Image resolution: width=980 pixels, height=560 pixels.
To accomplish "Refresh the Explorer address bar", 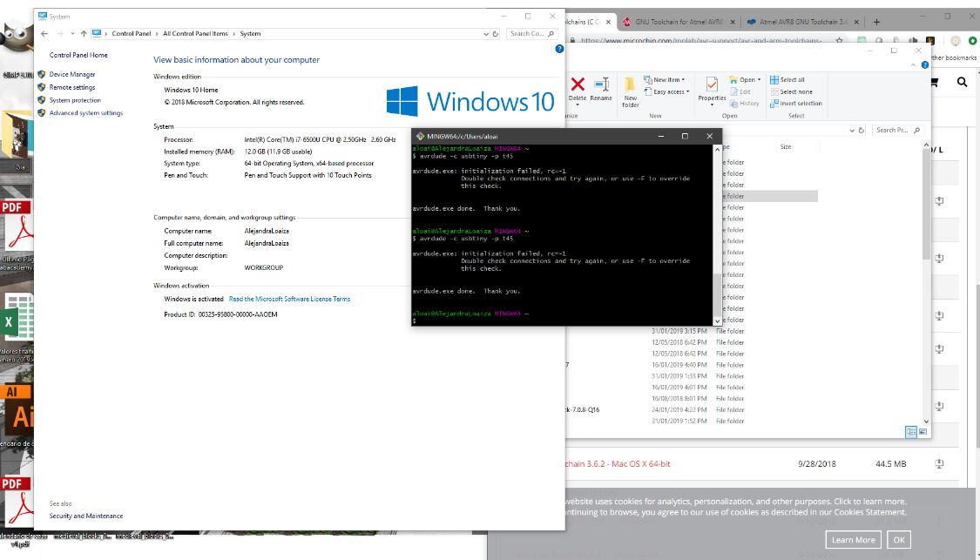I will (862, 130).
